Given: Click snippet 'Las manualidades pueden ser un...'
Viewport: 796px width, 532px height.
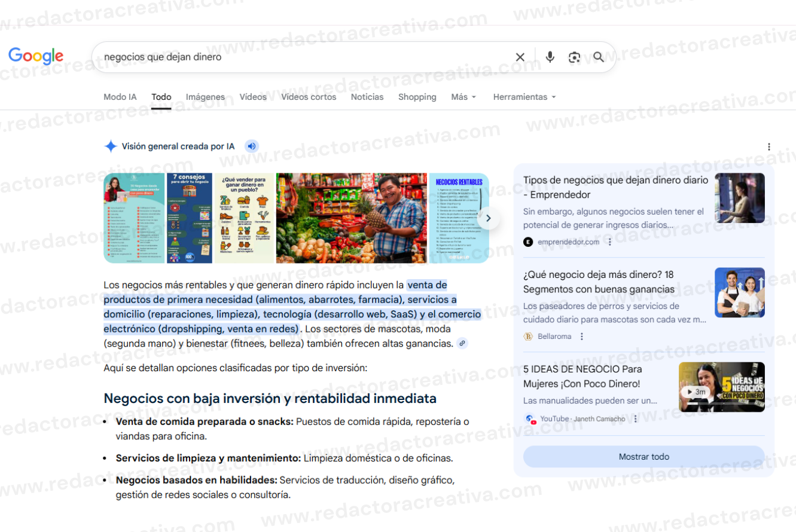Looking at the screenshot, I should (590, 400).
